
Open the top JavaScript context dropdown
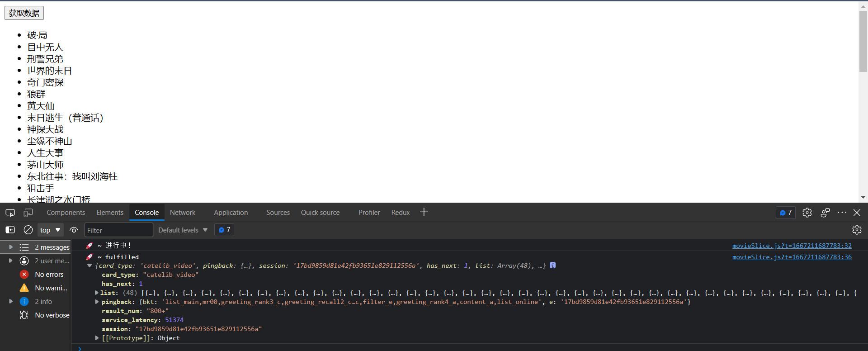tap(50, 230)
